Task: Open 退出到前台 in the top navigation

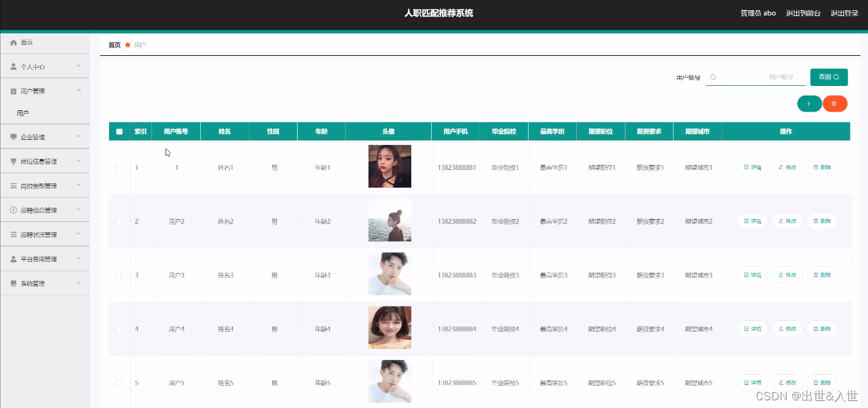Action: coord(803,12)
